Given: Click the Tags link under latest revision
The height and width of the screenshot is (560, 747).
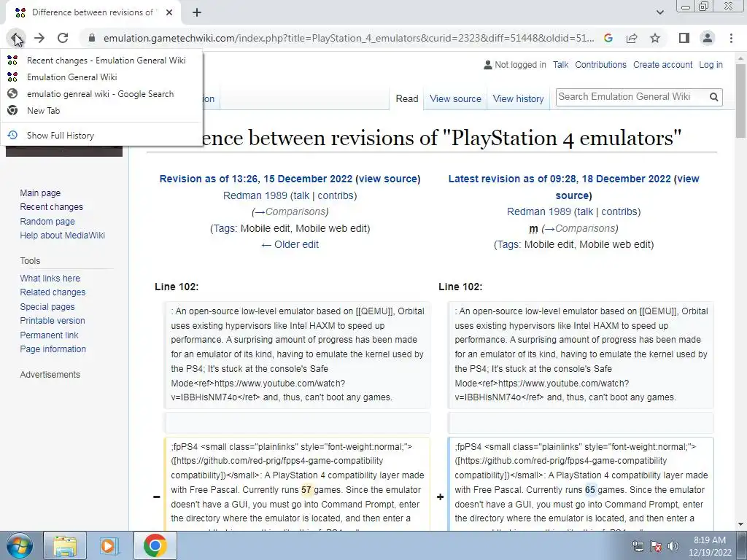Looking at the screenshot, I should pyautogui.click(x=508, y=245).
